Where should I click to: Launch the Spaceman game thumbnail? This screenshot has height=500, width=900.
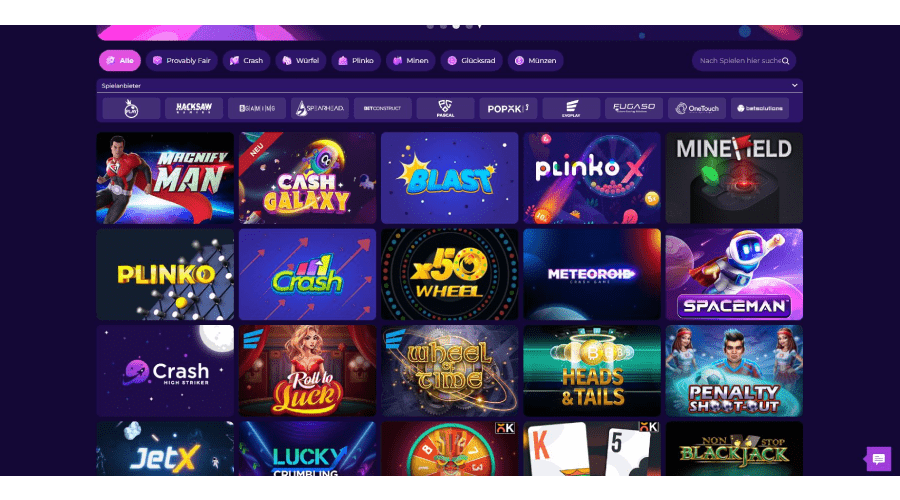[x=734, y=274]
